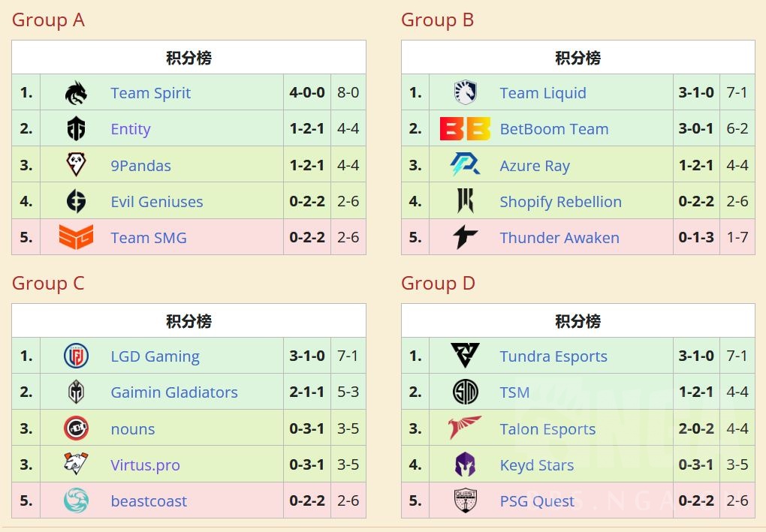Viewport: 766px width, 532px height.
Task: Go to the Thunder Awaken page
Action: [x=559, y=238]
